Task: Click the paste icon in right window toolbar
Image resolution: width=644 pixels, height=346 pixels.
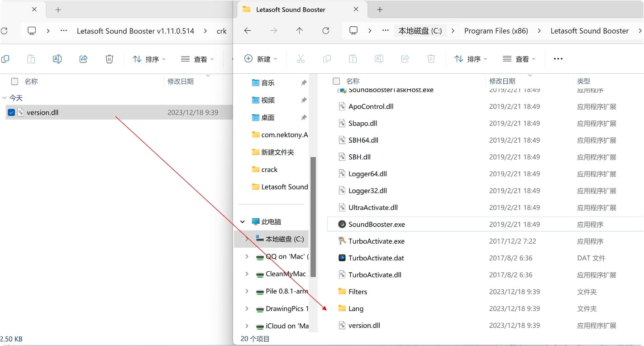Action: coord(353,59)
